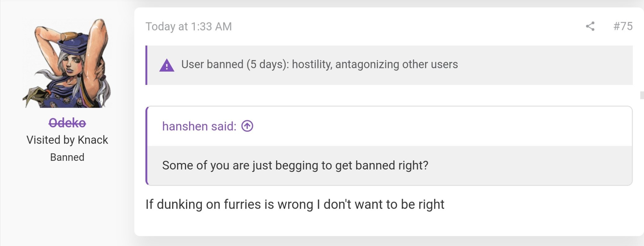Click the 'Visited by Knack' user title
The image size is (644, 246).
click(x=67, y=140)
